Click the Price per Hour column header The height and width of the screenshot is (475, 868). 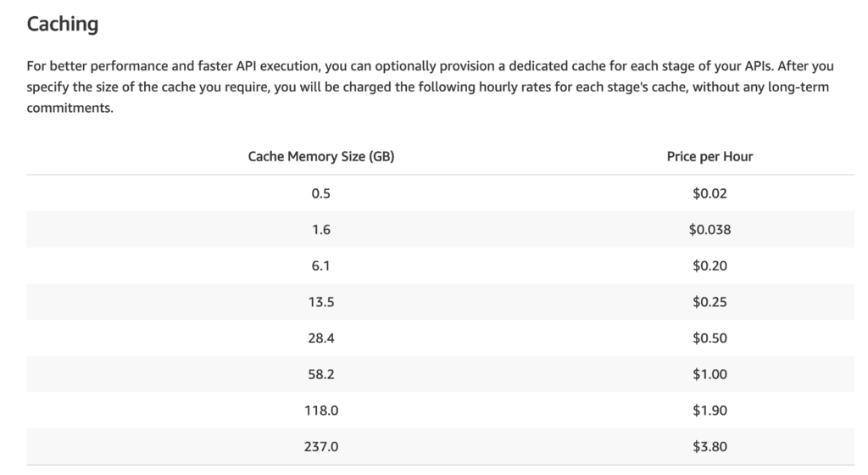[709, 156]
